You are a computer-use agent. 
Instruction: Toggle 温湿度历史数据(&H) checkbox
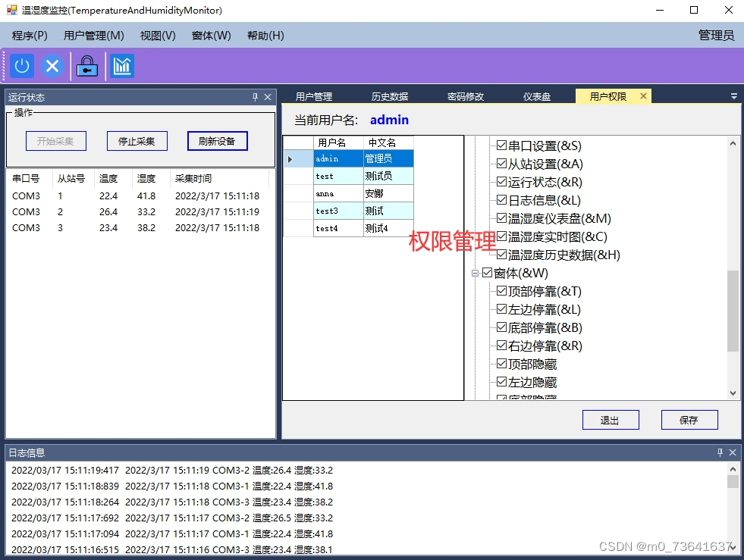[501, 255]
